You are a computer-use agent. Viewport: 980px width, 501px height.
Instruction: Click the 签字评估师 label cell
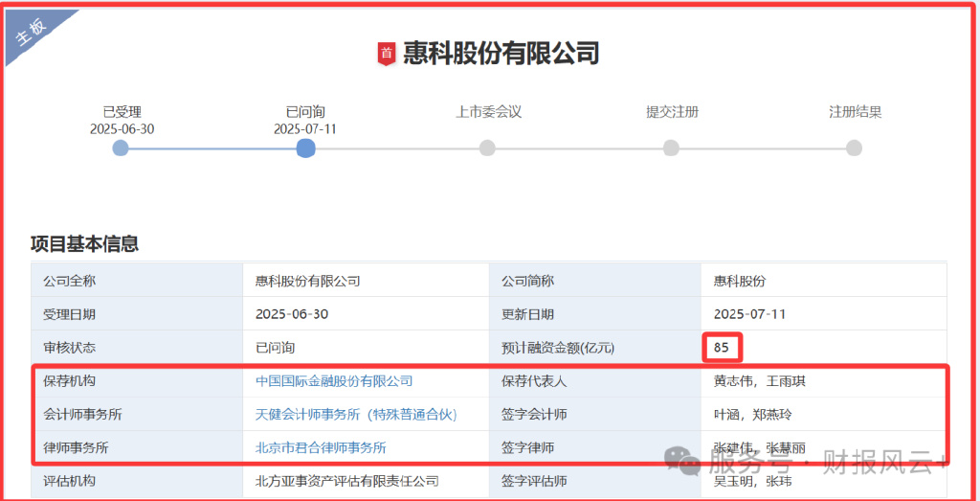click(x=595, y=481)
